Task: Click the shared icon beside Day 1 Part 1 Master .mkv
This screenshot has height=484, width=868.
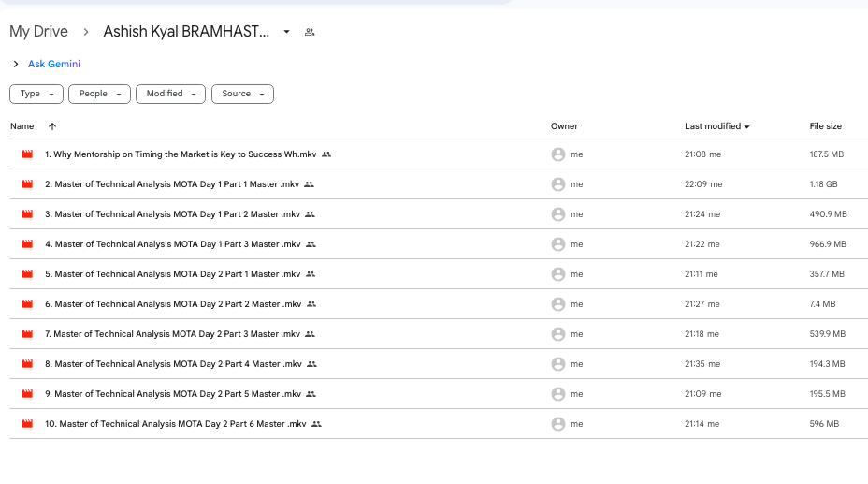Action: point(309,184)
